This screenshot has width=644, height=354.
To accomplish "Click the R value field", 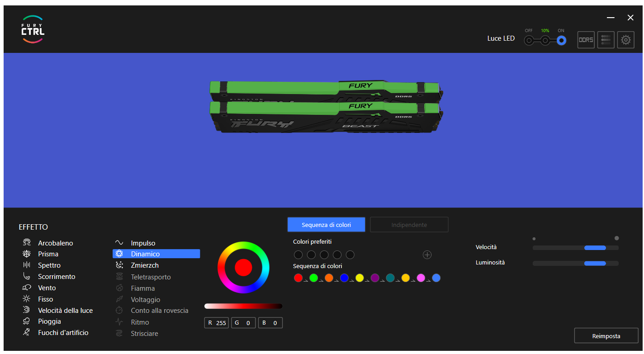I will click(x=217, y=323).
